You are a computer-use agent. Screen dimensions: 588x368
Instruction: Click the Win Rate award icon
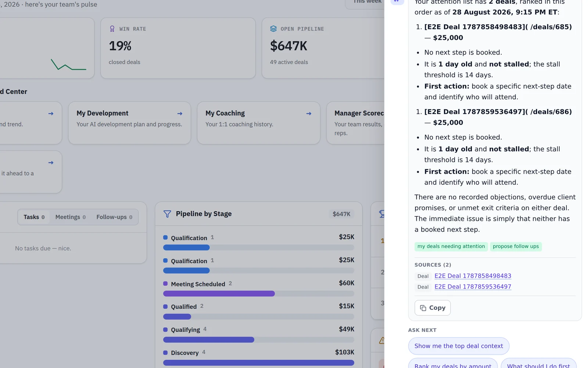(112, 29)
